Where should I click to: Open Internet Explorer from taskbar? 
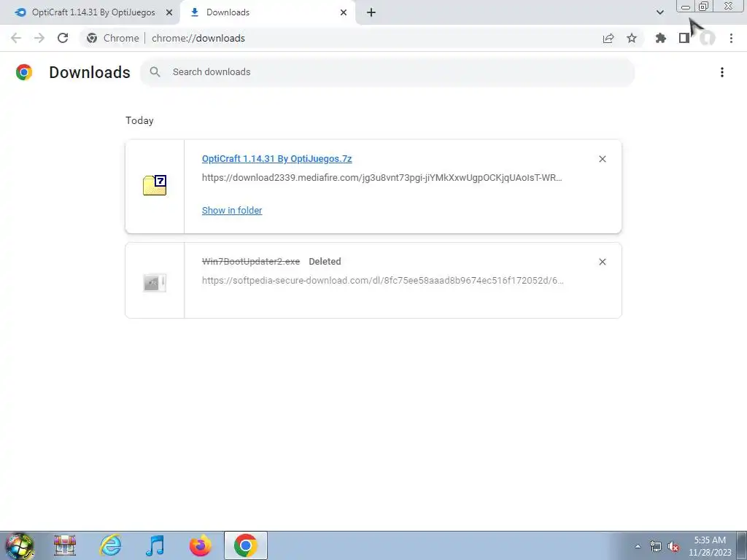point(110,545)
